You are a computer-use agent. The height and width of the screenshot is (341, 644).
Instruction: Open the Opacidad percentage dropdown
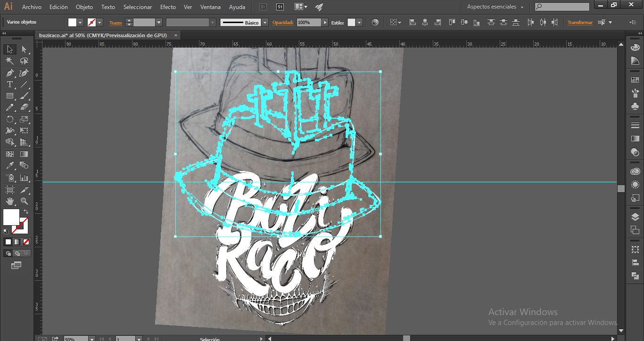(x=325, y=22)
